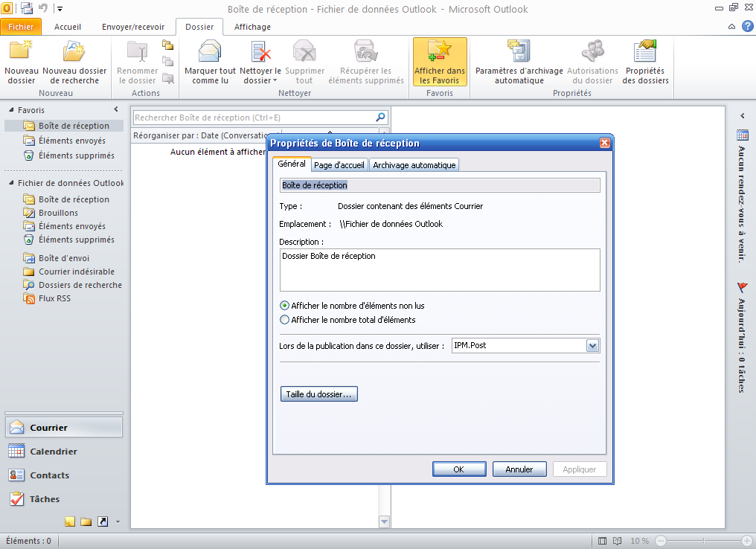Screen dimensions: 756x549
Task: Click the search magnifier icon
Action: [380, 117]
